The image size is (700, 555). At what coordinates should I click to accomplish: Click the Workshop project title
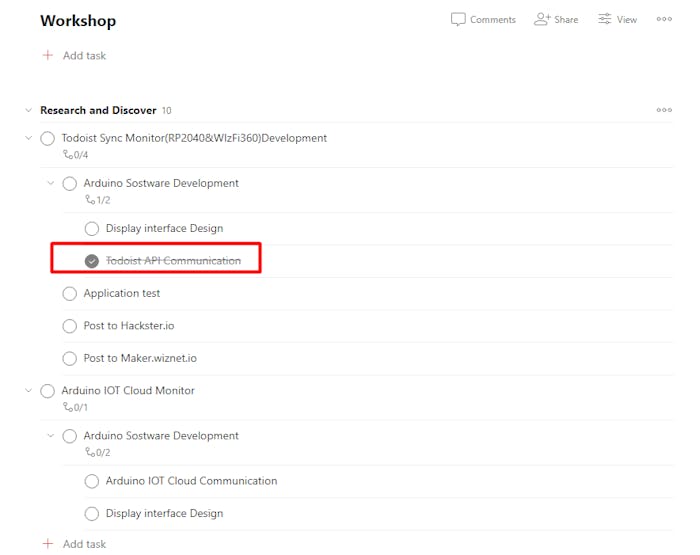tap(78, 21)
